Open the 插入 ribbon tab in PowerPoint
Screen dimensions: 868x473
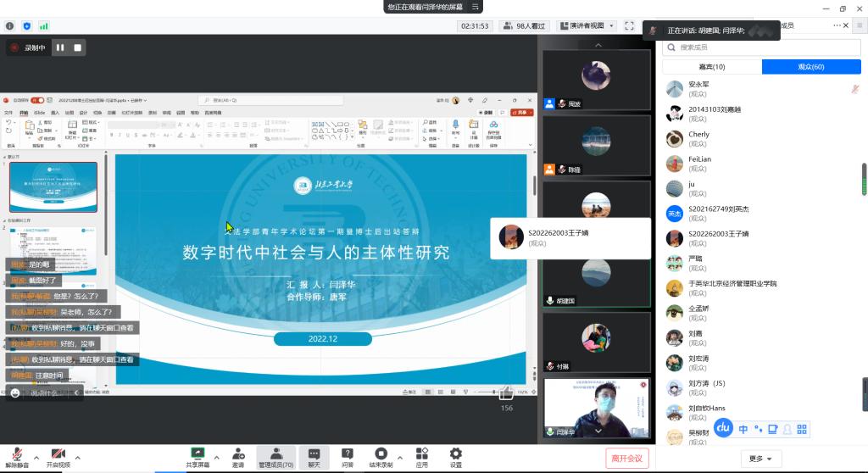click(55, 113)
